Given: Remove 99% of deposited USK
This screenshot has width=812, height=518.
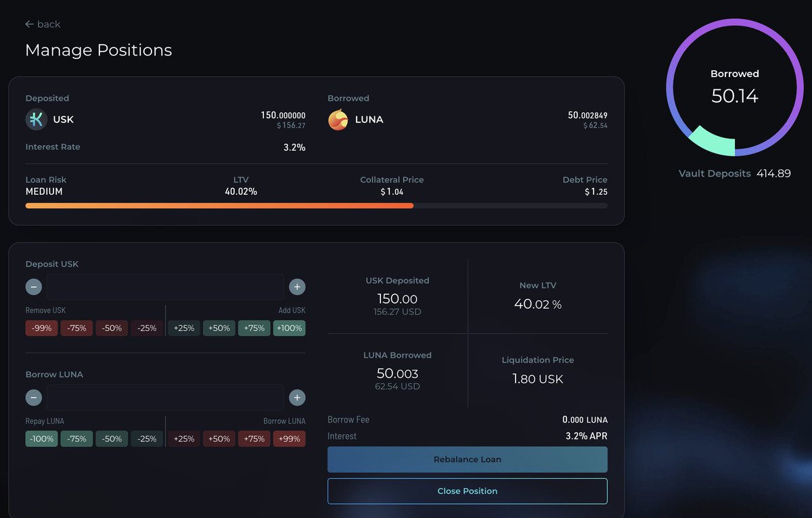Looking at the screenshot, I should click(42, 328).
